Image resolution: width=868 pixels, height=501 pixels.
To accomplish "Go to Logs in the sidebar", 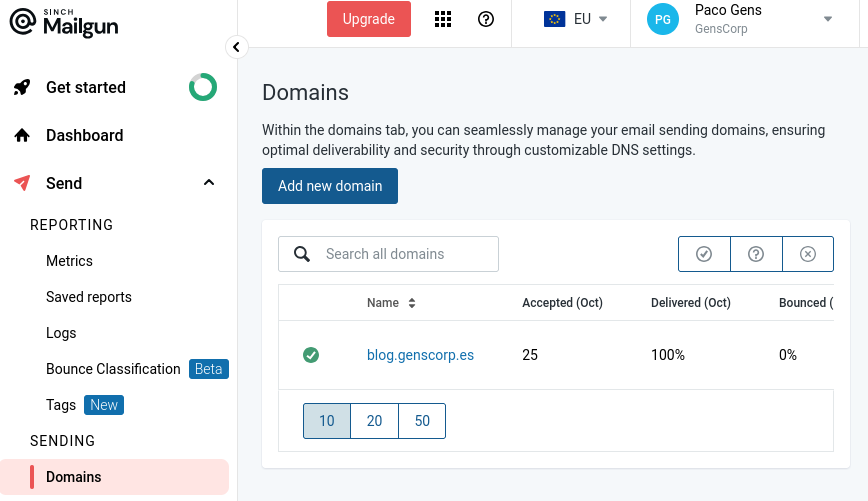I will coord(61,333).
